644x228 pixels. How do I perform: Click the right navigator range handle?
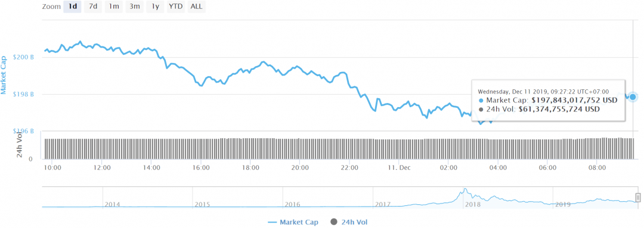point(638,198)
